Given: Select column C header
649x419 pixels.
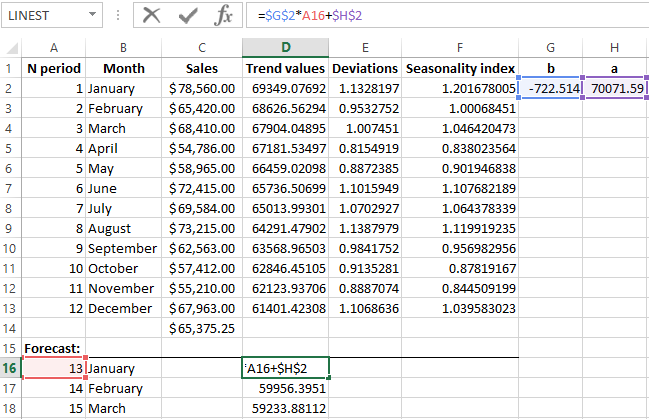Looking at the screenshot, I should tap(202, 48).
